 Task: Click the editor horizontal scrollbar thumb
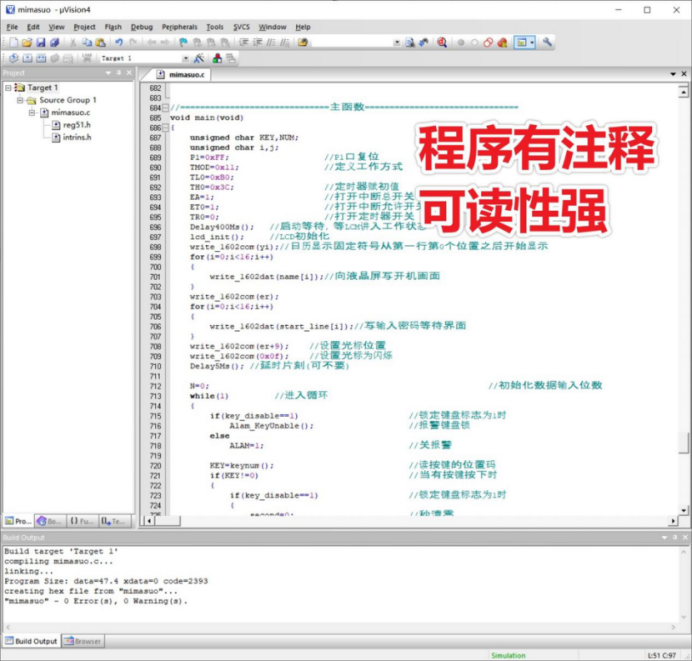point(168,521)
